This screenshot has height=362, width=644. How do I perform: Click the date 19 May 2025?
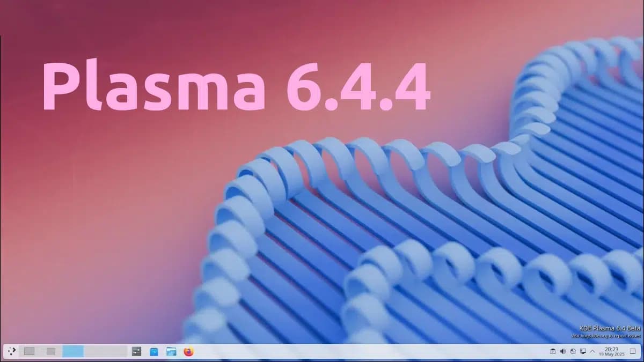pyautogui.click(x=611, y=354)
